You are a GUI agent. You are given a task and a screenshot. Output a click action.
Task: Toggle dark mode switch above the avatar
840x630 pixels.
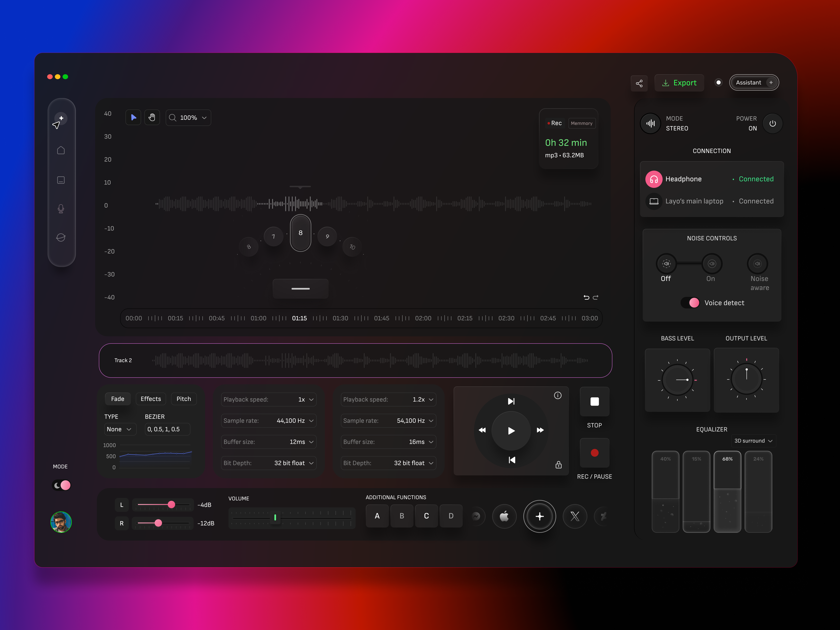(x=61, y=485)
